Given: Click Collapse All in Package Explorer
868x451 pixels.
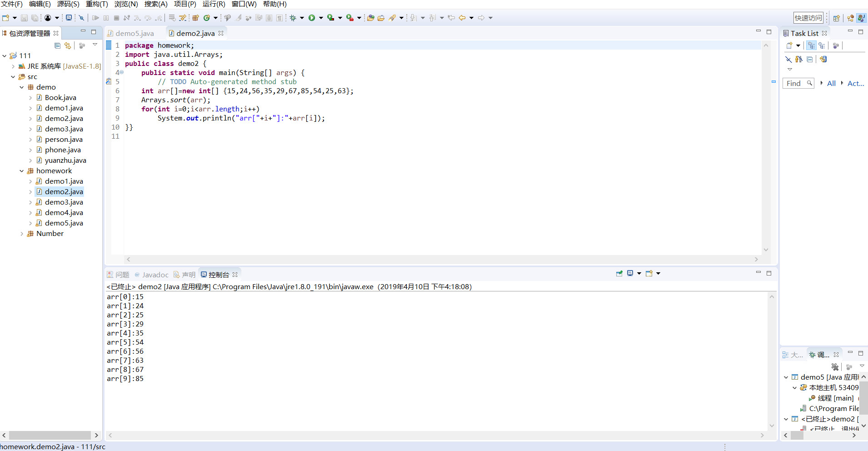Looking at the screenshot, I should 58,45.
